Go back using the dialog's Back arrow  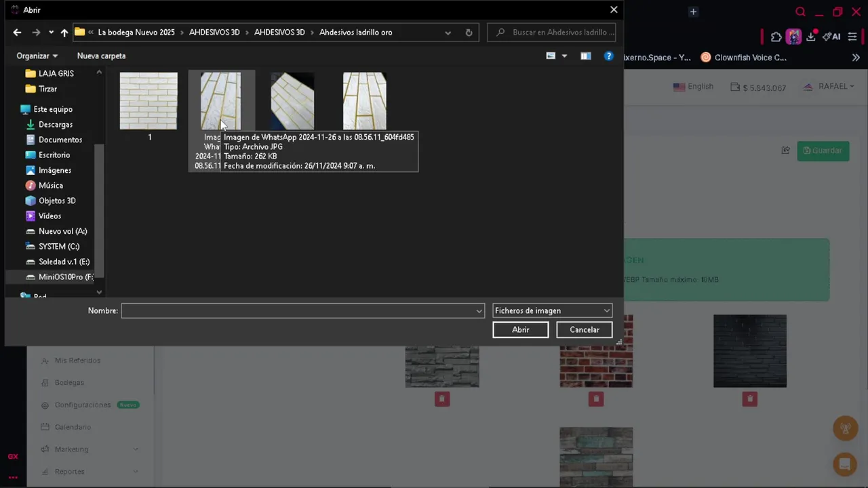[x=17, y=32]
